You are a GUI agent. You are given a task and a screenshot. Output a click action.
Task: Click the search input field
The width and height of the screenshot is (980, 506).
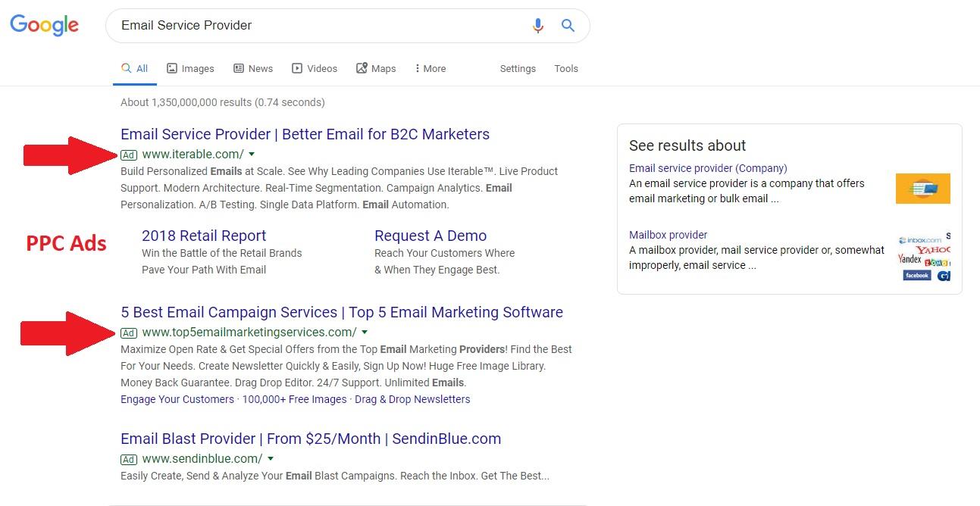[318, 26]
